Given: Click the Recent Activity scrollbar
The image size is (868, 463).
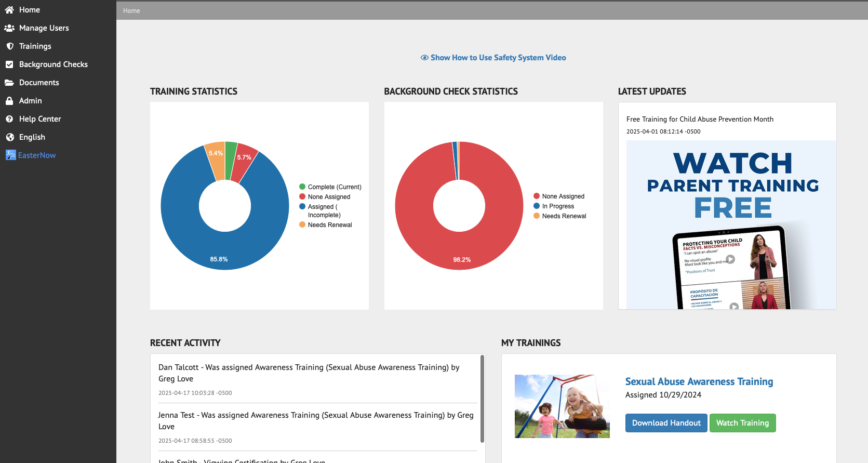Looking at the screenshot, I should (482, 398).
